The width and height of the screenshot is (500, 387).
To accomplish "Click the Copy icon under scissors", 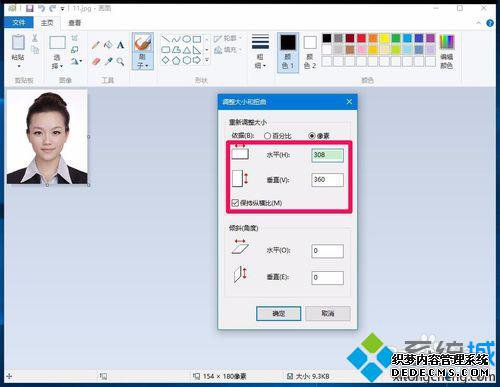I will click(35, 50).
